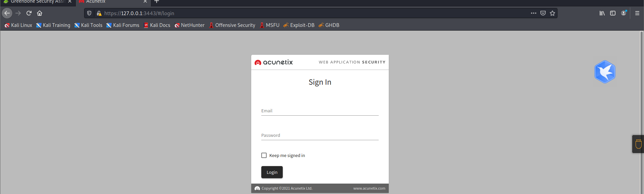Open the MSFU bookmark
The width and height of the screenshot is (644, 194).
269,25
